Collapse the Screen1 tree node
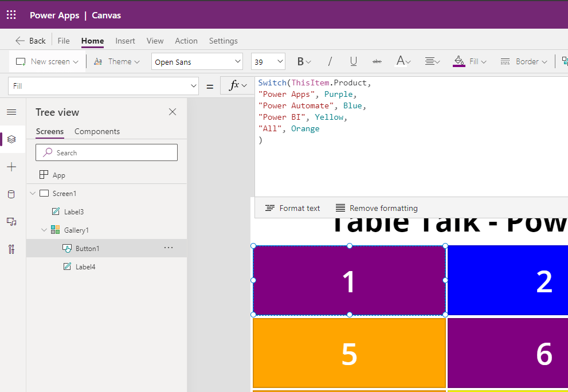This screenshot has width=568, height=392. coord(33,193)
